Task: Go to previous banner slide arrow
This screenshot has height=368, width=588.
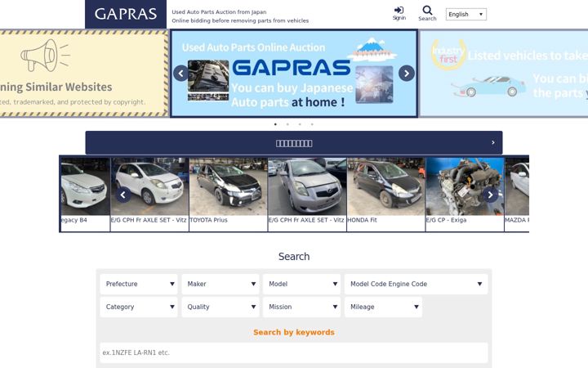Action: click(x=181, y=74)
